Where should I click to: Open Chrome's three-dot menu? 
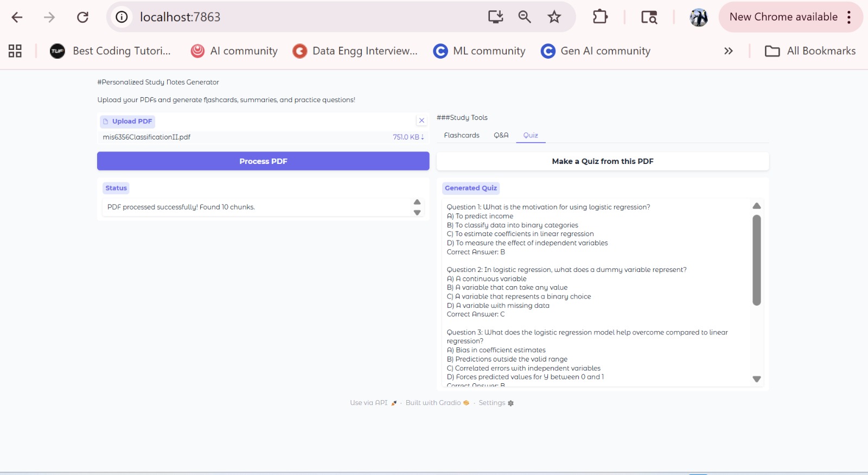tap(849, 17)
